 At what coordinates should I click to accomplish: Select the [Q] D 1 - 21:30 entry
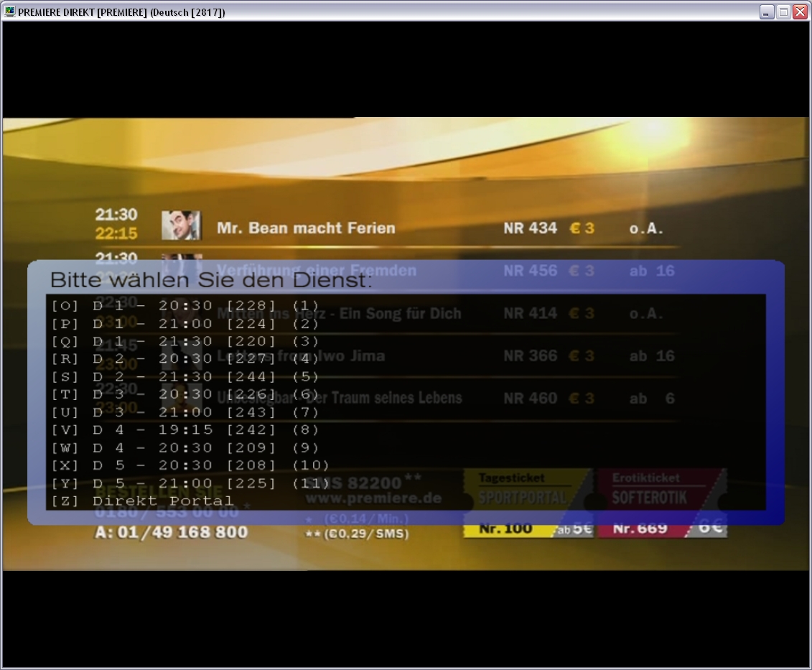tap(185, 341)
